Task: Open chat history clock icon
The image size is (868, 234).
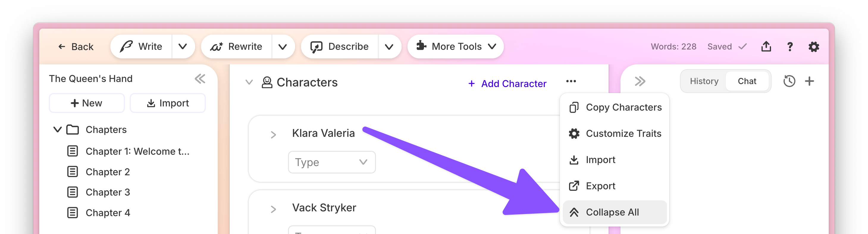Action: (789, 81)
